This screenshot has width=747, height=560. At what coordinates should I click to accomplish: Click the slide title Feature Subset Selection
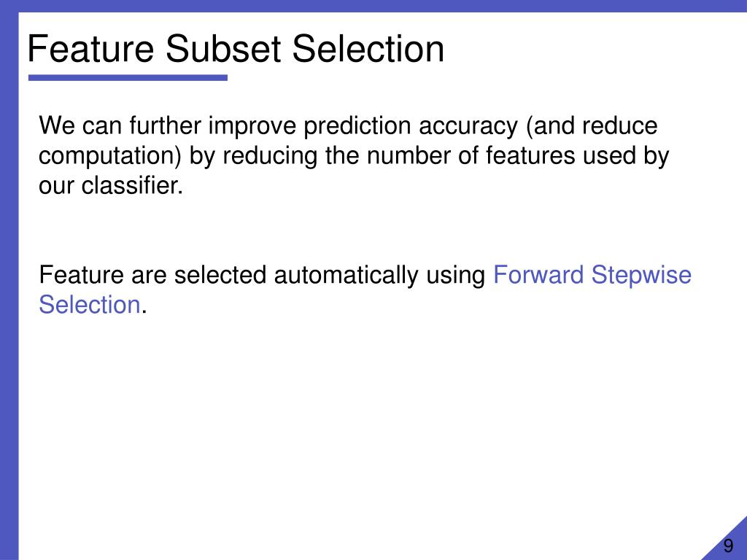coord(236,49)
